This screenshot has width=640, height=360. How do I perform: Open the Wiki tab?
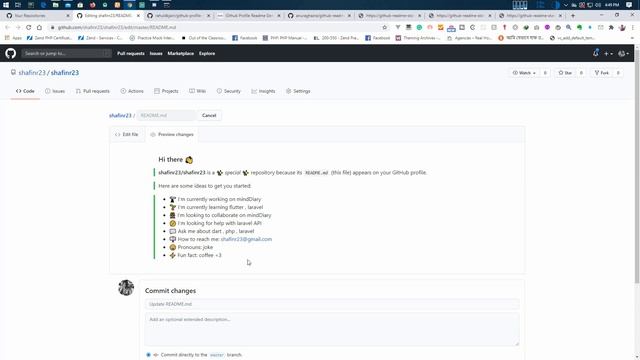pos(198,91)
